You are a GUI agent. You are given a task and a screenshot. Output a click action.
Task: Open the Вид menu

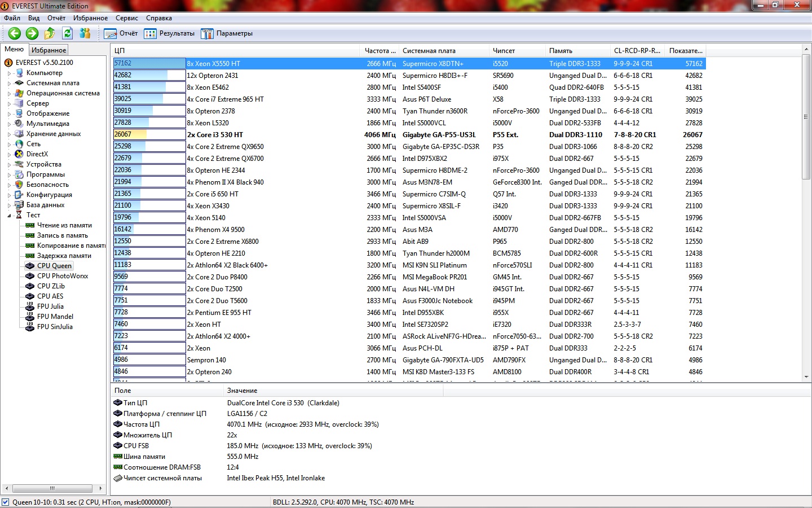pyautogui.click(x=34, y=18)
